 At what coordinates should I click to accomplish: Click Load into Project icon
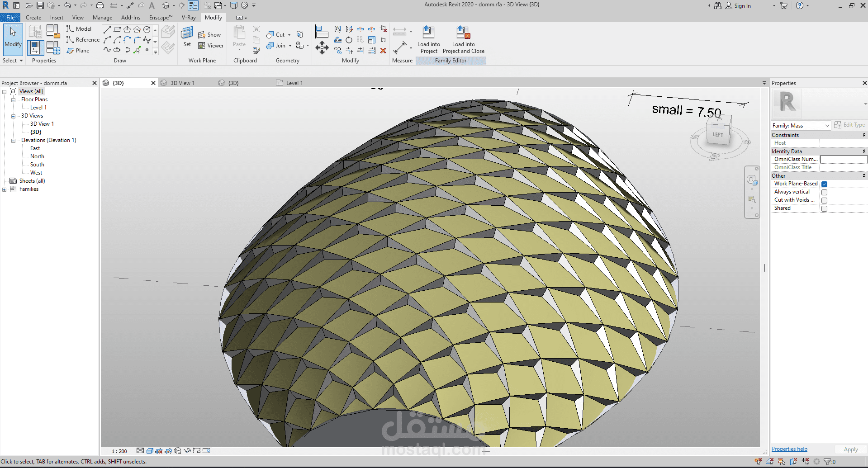pos(428,33)
